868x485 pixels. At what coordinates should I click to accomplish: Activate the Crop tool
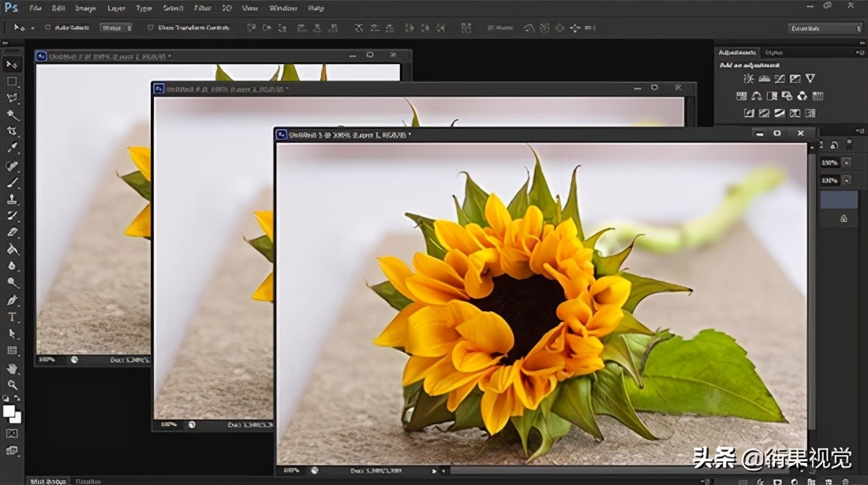[x=12, y=131]
